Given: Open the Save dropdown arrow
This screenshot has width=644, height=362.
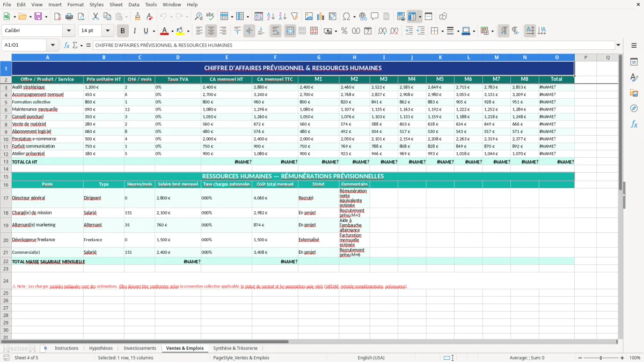Looking at the screenshot, I should point(46,17).
